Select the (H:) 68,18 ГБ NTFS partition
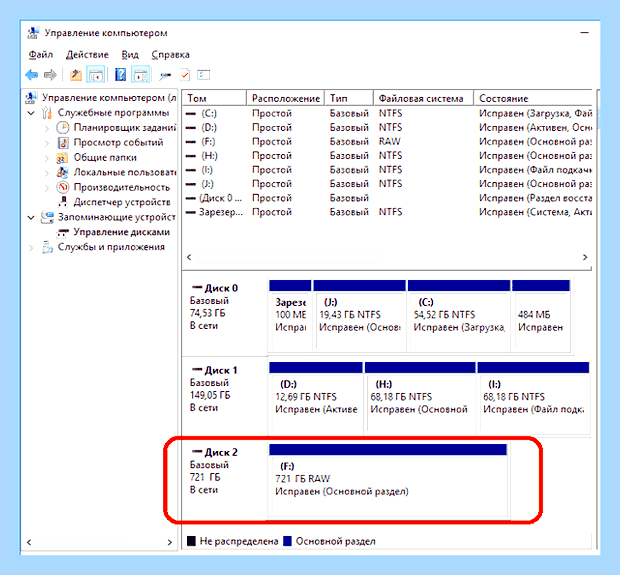 click(x=420, y=397)
